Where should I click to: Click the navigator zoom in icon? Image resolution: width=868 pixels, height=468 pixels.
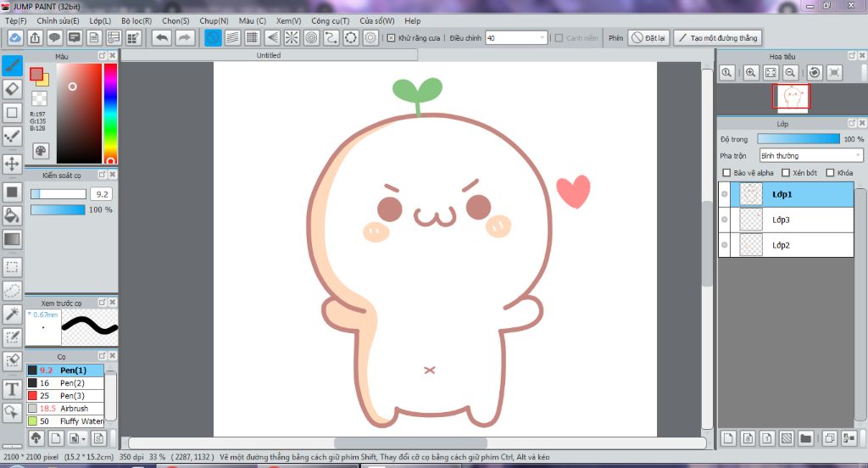[750, 73]
